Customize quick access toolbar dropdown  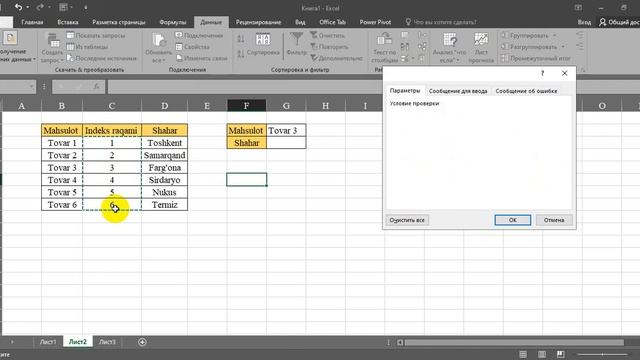click(x=85, y=7)
